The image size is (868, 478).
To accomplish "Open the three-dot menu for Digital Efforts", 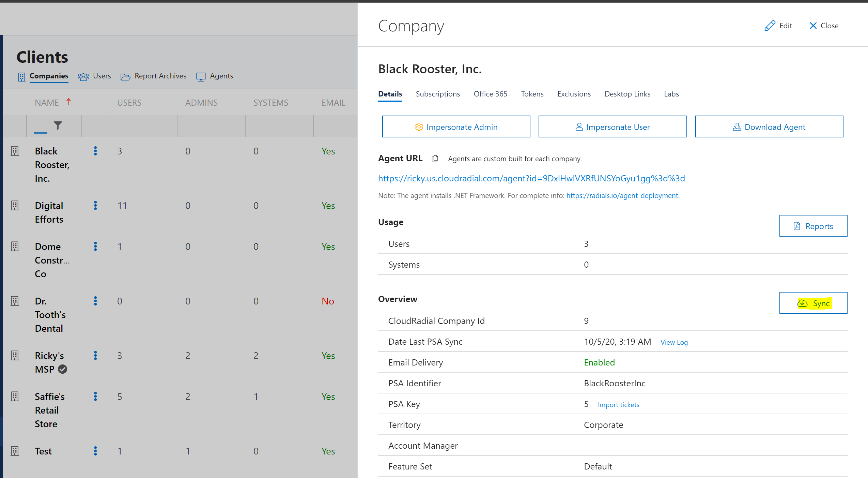I will point(95,206).
